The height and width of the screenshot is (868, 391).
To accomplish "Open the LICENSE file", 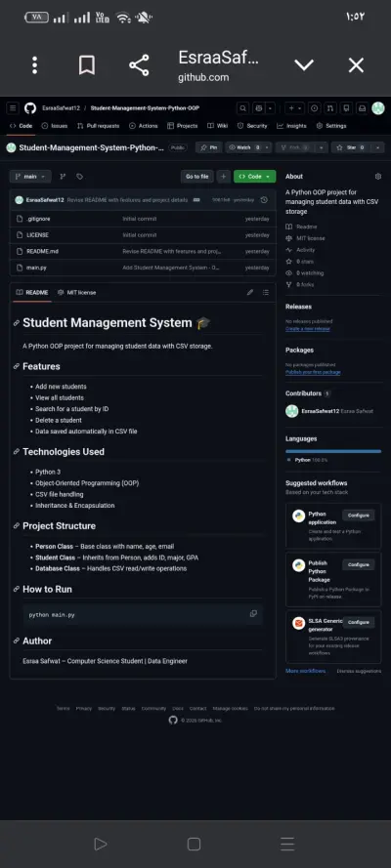I will (38, 234).
